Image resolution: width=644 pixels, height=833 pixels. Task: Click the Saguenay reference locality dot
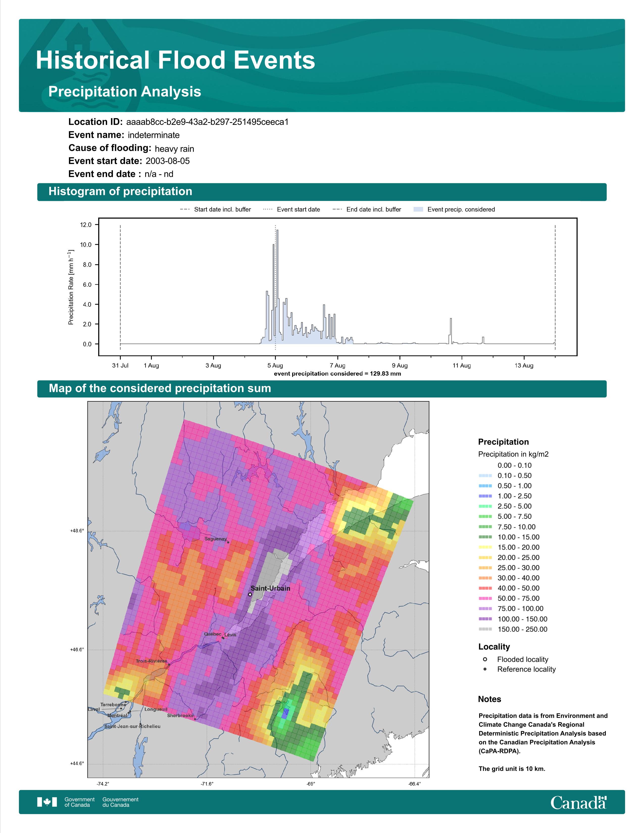pyautogui.click(x=228, y=542)
